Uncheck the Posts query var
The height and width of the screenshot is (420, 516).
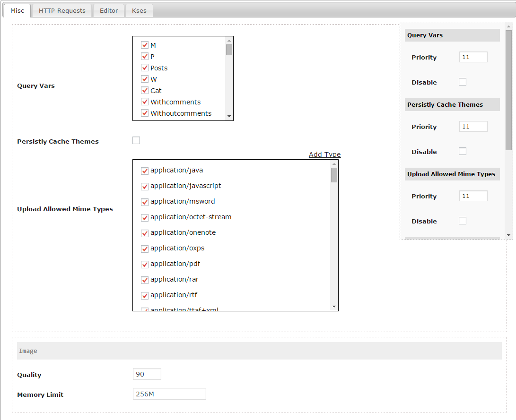click(x=144, y=68)
